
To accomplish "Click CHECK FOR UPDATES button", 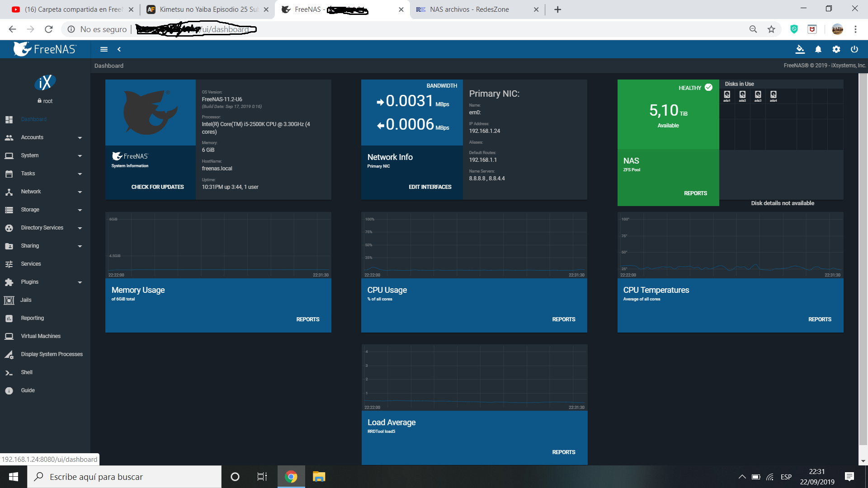I will click(x=157, y=187).
